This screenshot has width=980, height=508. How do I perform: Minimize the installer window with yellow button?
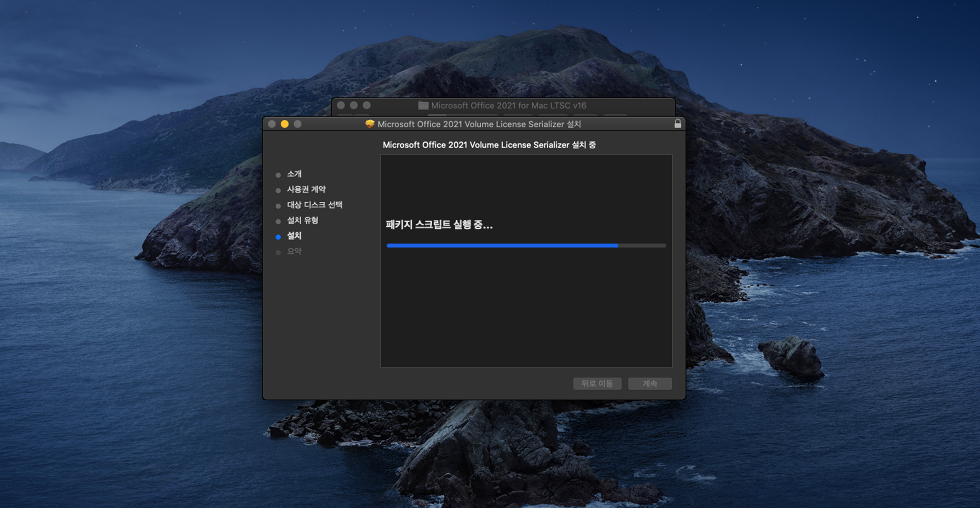[x=285, y=124]
